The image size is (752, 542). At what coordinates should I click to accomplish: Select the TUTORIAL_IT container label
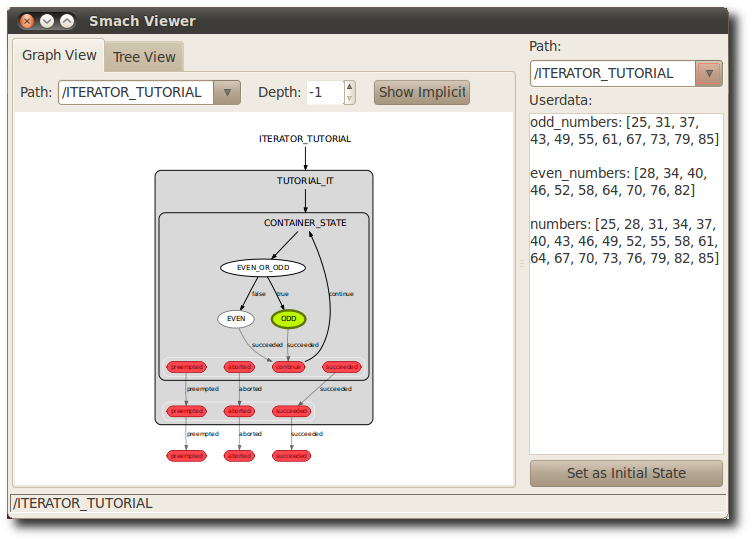305,181
